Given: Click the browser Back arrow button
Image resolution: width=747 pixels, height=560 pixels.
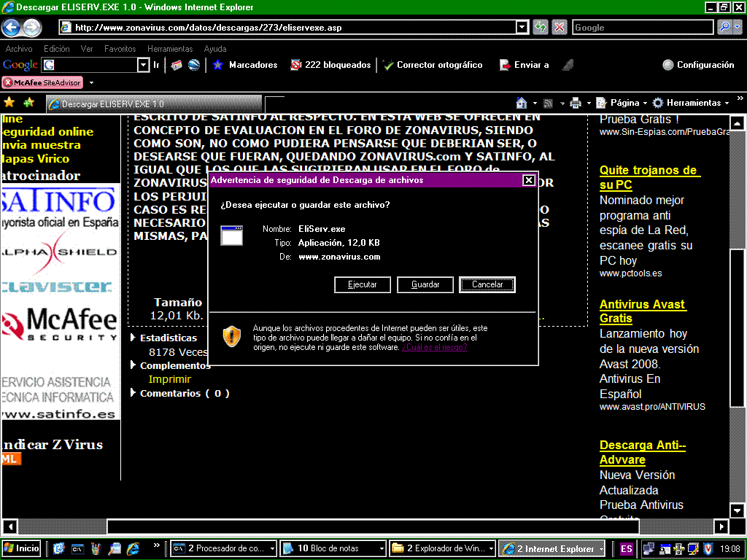Looking at the screenshot, I should (11, 28).
